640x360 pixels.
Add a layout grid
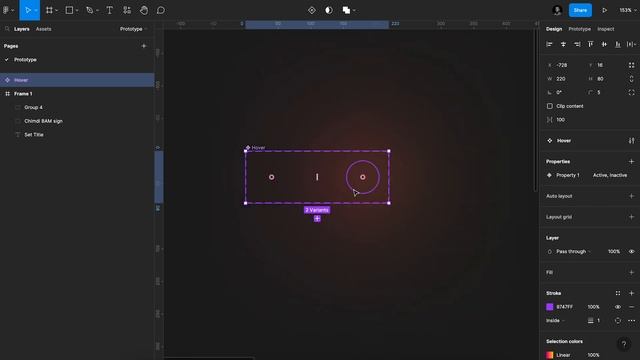[x=631, y=217]
